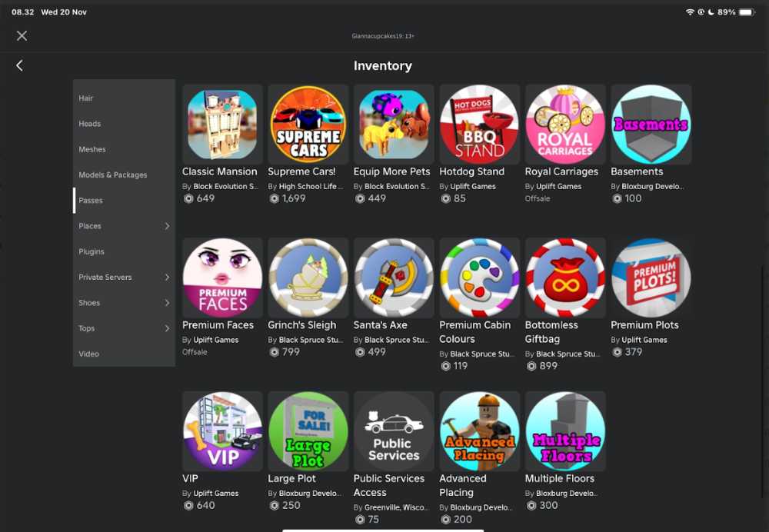Open the VIP pass icon
The height and width of the screenshot is (532, 769).
(x=223, y=431)
